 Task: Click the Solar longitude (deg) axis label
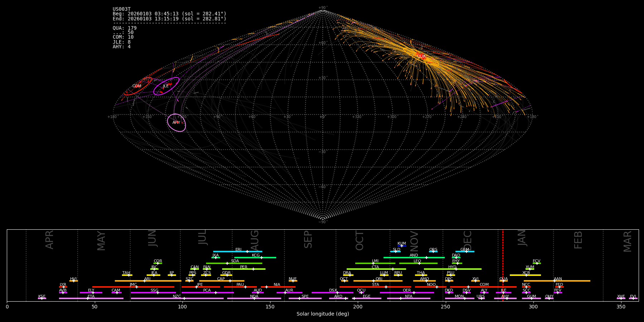point(323,314)
